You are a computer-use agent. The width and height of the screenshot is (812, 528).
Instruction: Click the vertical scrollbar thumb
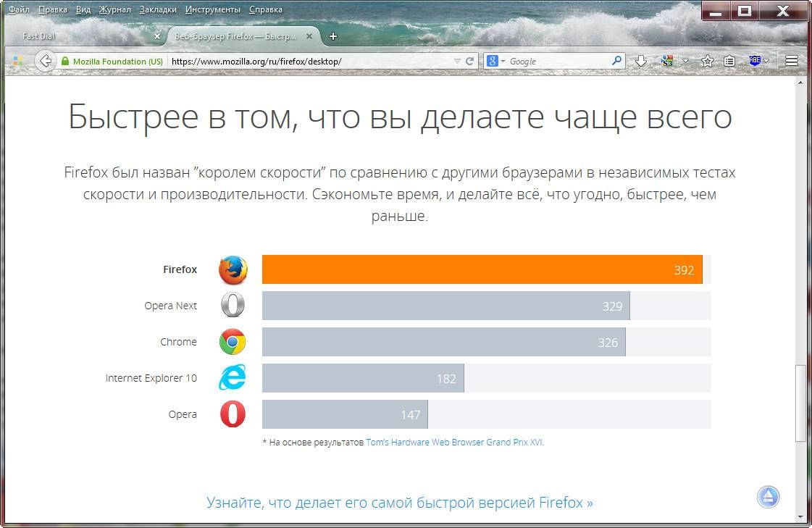(800, 403)
